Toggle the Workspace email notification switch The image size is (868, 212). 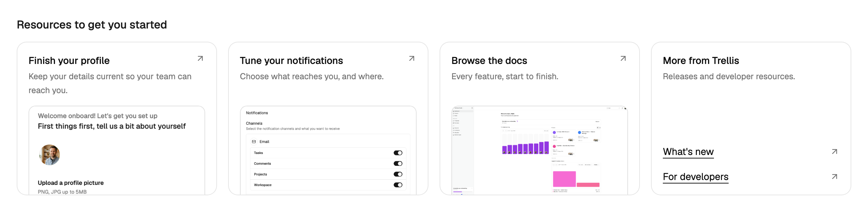click(x=398, y=185)
